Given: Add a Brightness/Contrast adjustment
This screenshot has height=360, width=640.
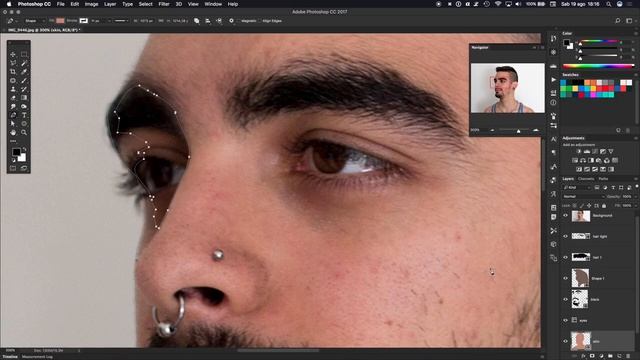Looking at the screenshot, I should pos(578,151).
